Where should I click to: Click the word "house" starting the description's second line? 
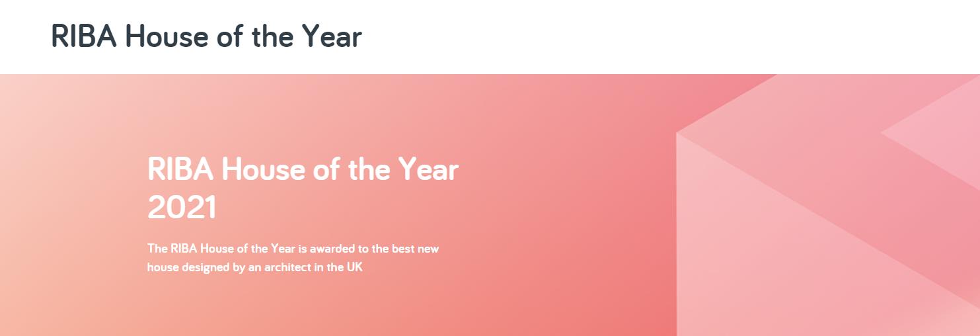tap(161, 269)
